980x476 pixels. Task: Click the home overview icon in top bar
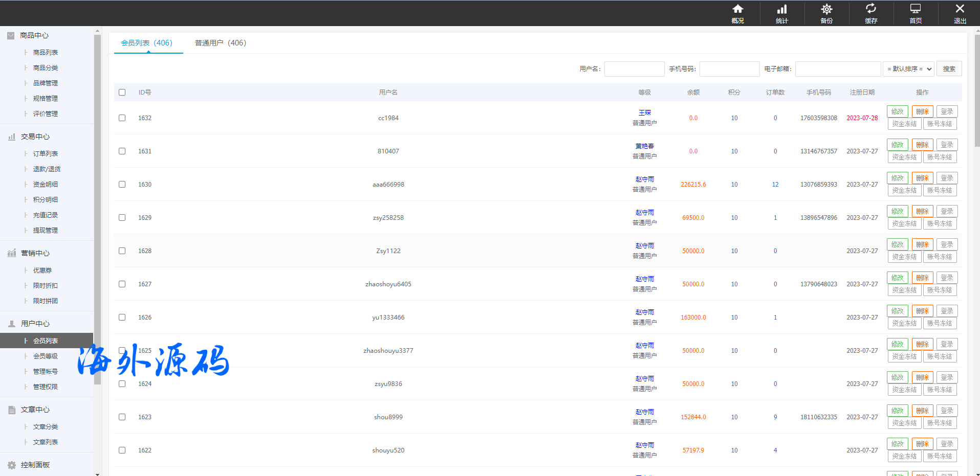pyautogui.click(x=737, y=9)
